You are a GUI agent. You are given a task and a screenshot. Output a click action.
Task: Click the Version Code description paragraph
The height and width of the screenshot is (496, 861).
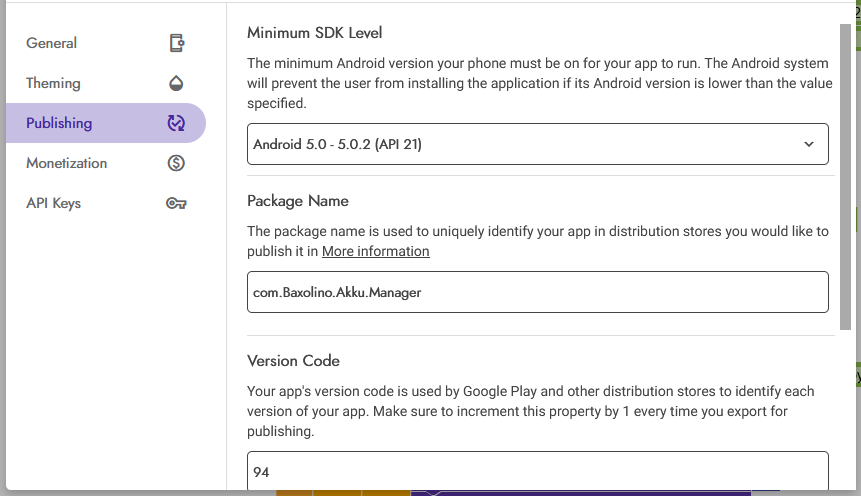click(x=530, y=411)
